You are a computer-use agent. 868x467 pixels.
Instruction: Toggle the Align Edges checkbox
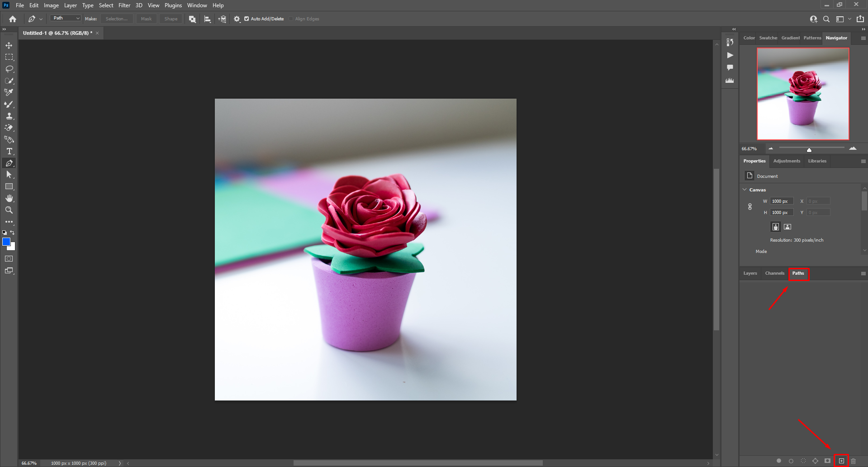pos(291,19)
